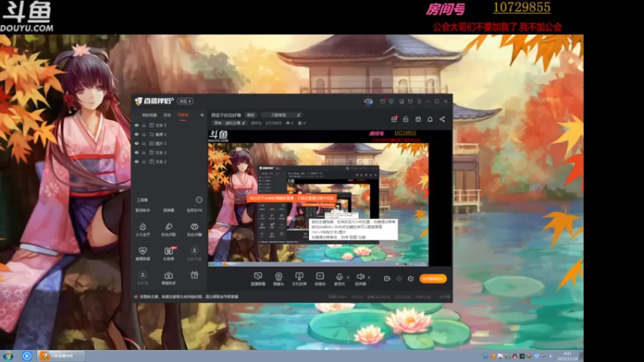Toggle the lock on the 文本 3 layer
Viewport: 644px width, 362px height.
pos(144,152)
